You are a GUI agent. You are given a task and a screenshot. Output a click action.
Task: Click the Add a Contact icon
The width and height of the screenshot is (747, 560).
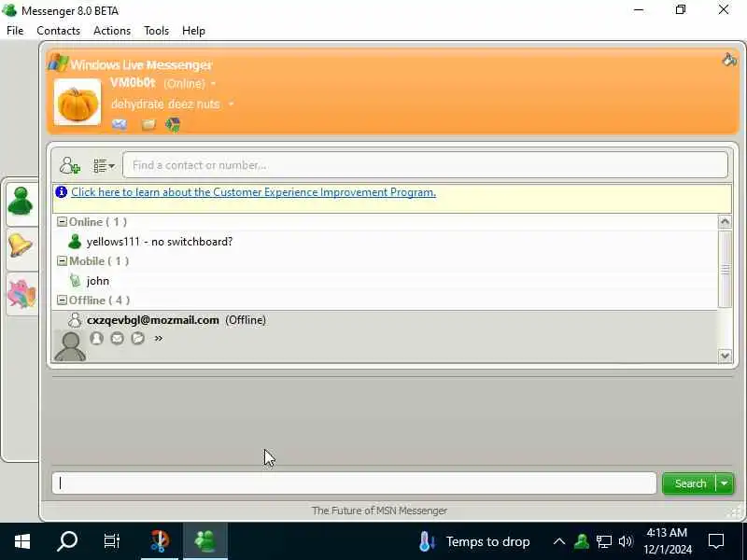(69, 165)
